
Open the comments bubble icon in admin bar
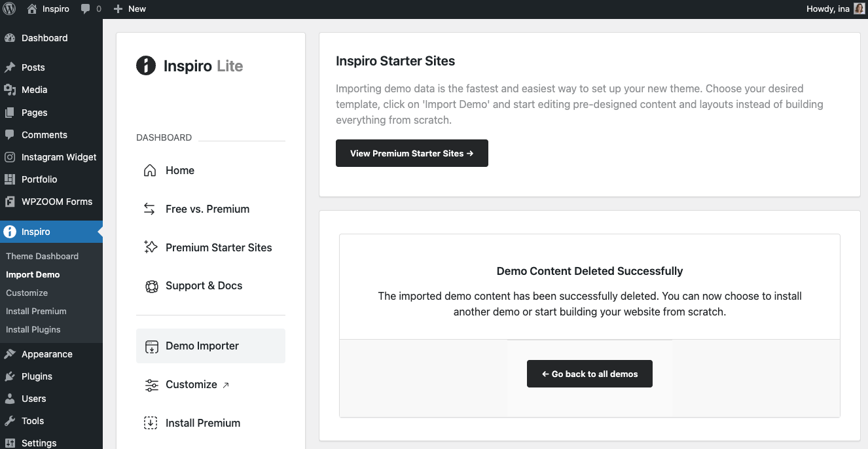pyautogui.click(x=86, y=9)
